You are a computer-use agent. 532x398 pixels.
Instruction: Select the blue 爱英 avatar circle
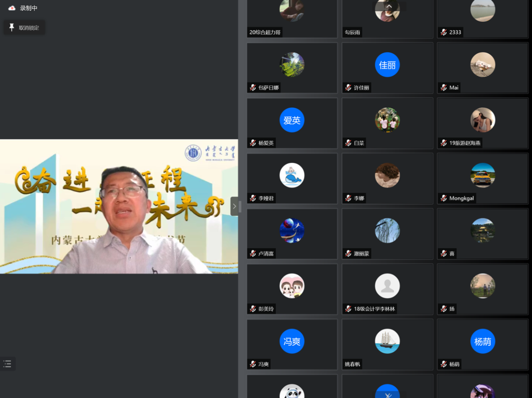[x=292, y=120]
